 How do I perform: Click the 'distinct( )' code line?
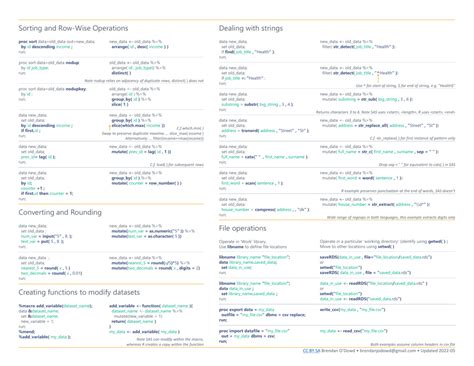pos(121,73)
